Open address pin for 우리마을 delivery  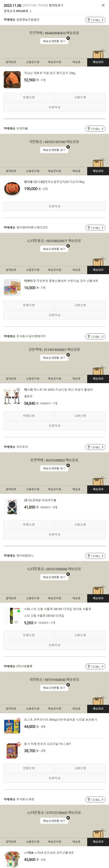(x=95, y=129)
